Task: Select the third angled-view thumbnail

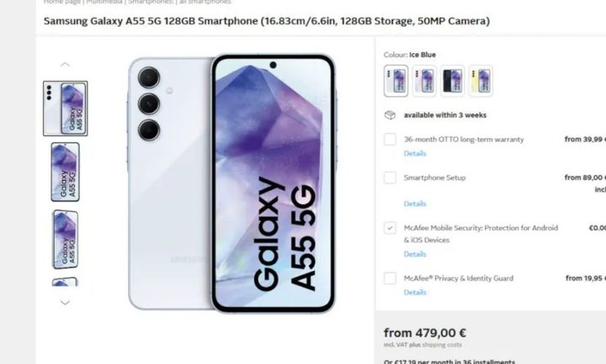Action: 66,240
